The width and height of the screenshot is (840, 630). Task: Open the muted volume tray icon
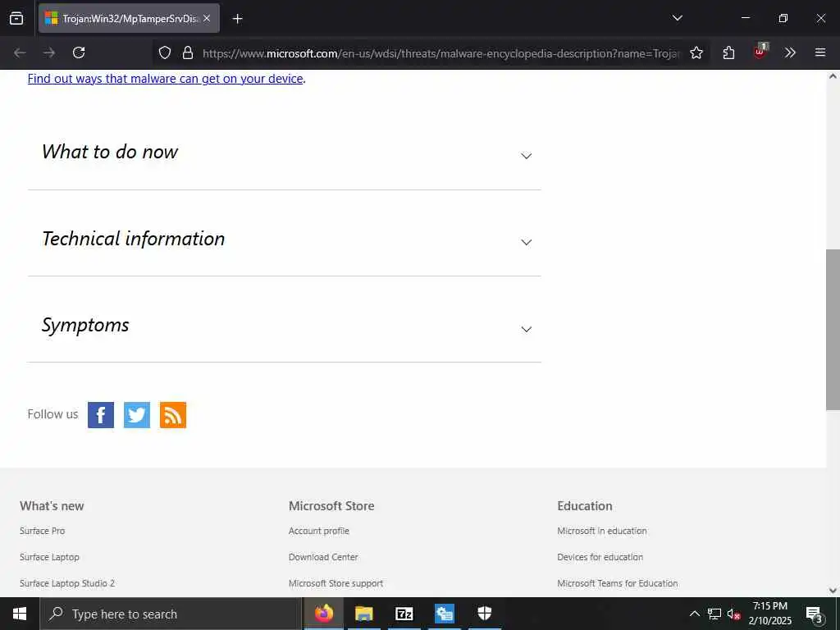click(734, 614)
